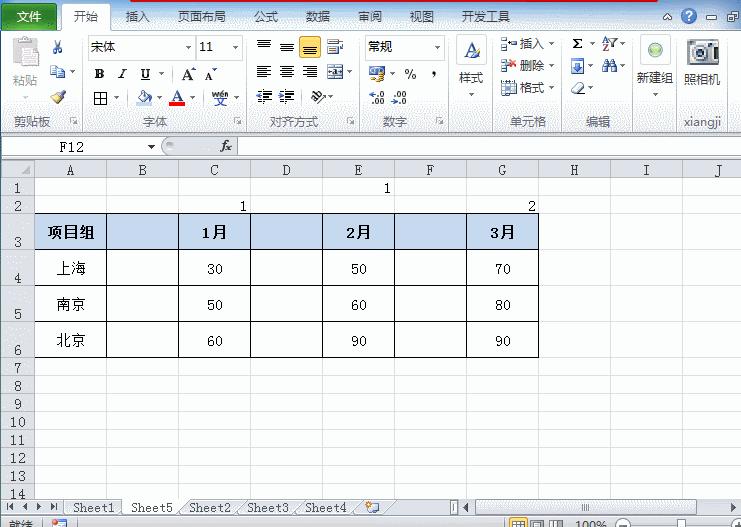Open the Name Box dropdown arrow
741x527 pixels.
[151, 147]
